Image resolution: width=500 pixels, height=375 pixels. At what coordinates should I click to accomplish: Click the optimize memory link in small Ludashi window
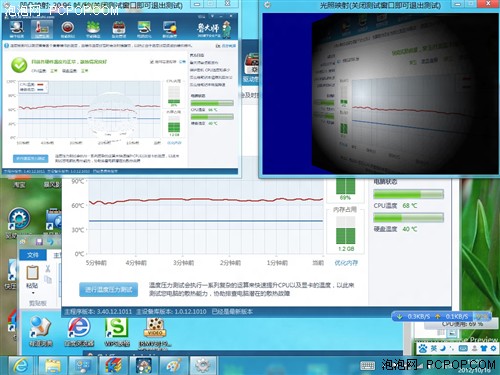pos(174,143)
